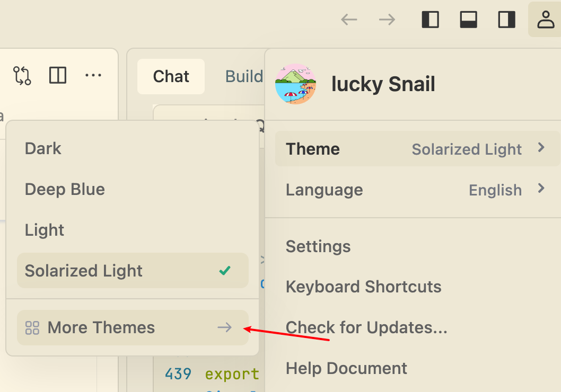This screenshot has height=392, width=561.
Task: Click the More Themes grid icon
Action: tap(32, 328)
